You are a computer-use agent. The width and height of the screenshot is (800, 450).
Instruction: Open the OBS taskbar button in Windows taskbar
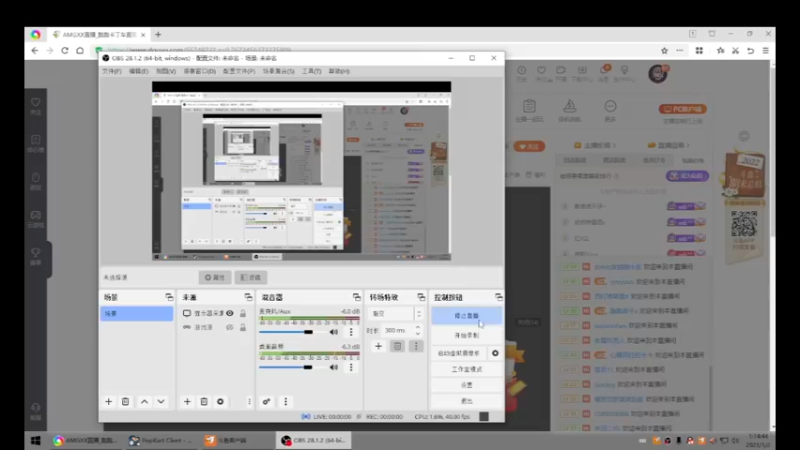(x=313, y=440)
